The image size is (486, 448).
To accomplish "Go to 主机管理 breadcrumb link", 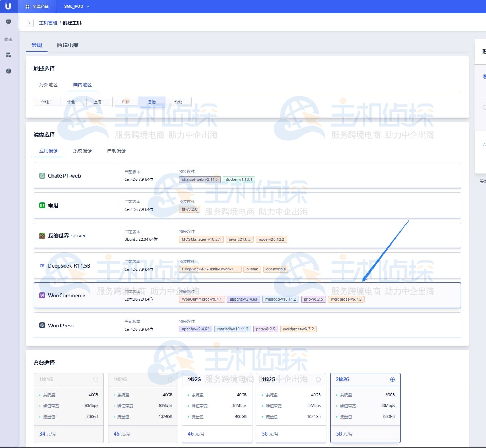I will (x=48, y=23).
